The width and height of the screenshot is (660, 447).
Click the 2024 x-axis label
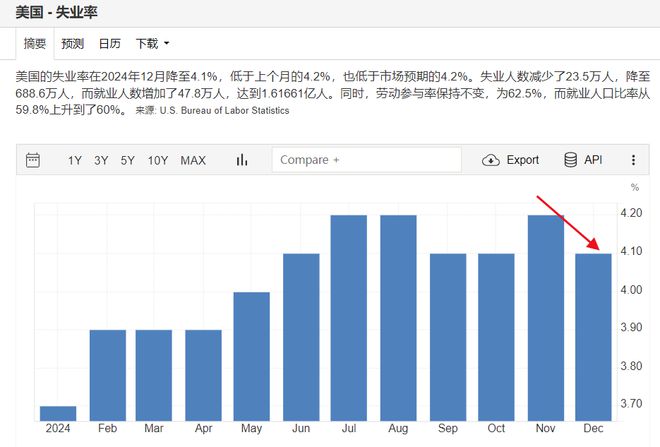coord(58,428)
